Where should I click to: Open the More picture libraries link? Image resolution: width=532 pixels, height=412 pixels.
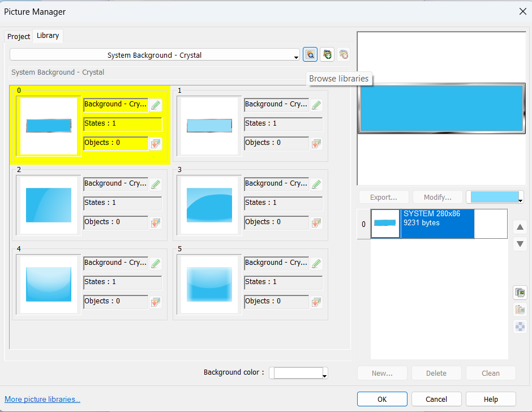pos(42,399)
